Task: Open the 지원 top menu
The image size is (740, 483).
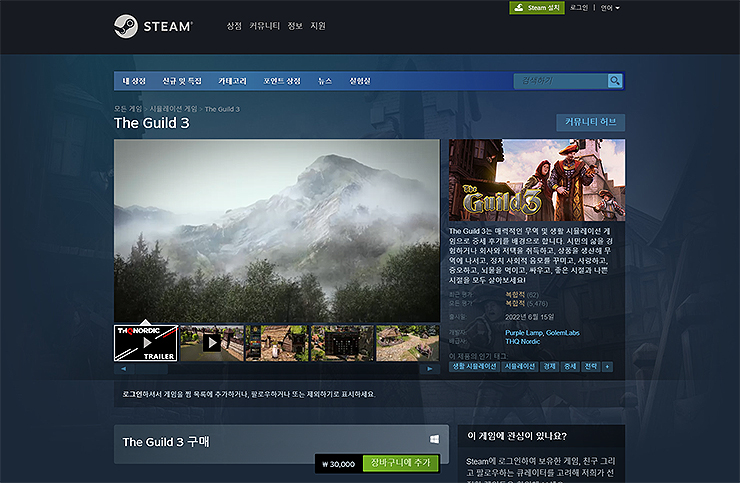Action: coord(318,26)
